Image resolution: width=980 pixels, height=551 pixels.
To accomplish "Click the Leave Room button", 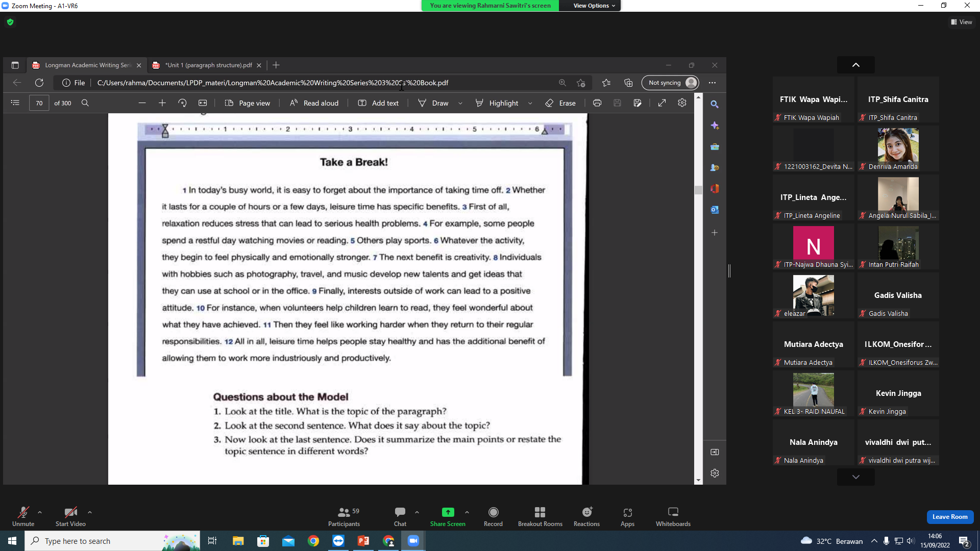I will click(x=950, y=517).
